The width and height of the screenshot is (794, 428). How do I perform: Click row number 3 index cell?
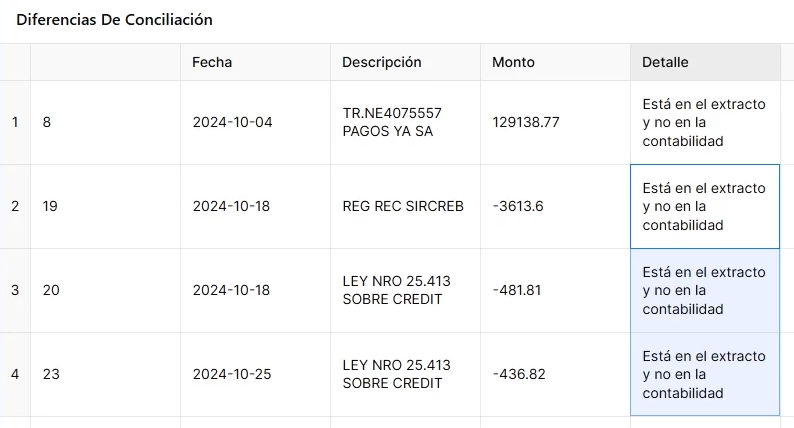click(15, 290)
